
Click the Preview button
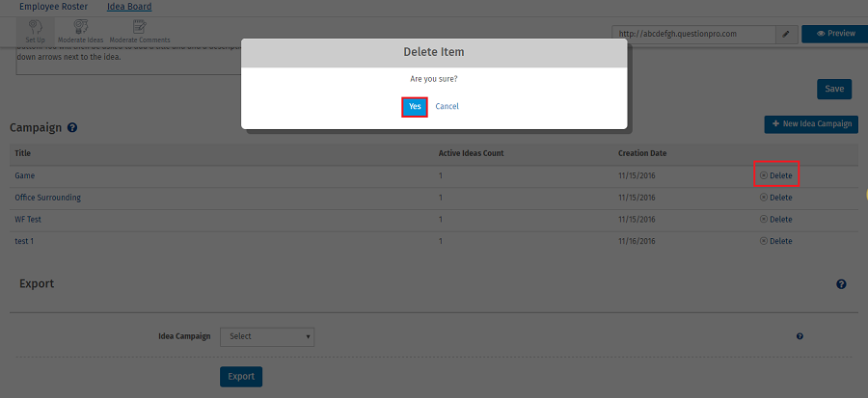click(x=835, y=34)
